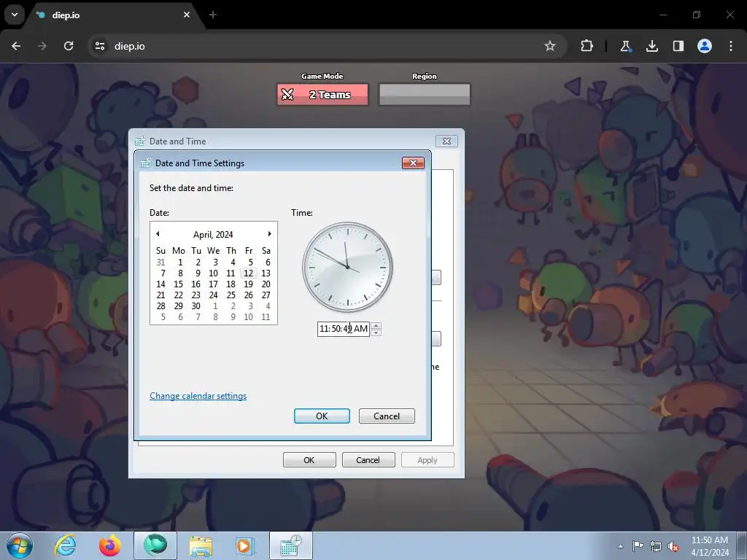The width and height of the screenshot is (747, 560).
Task: Confirm Date and Time Settings with OK
Action: 322,416
